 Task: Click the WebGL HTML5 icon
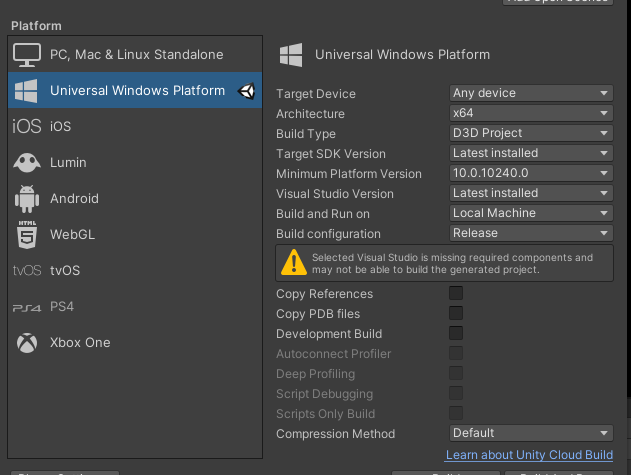point(27,235)
